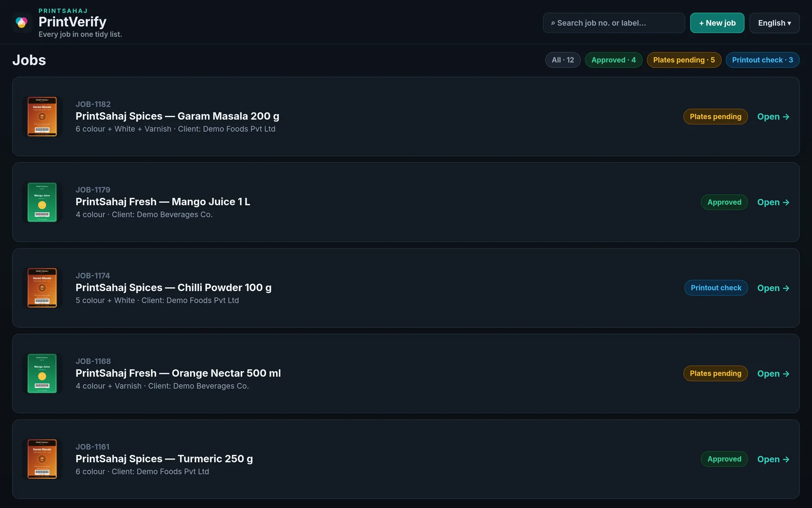Click Plates pending badge on Orange Nectar job

tap(715, 373)
